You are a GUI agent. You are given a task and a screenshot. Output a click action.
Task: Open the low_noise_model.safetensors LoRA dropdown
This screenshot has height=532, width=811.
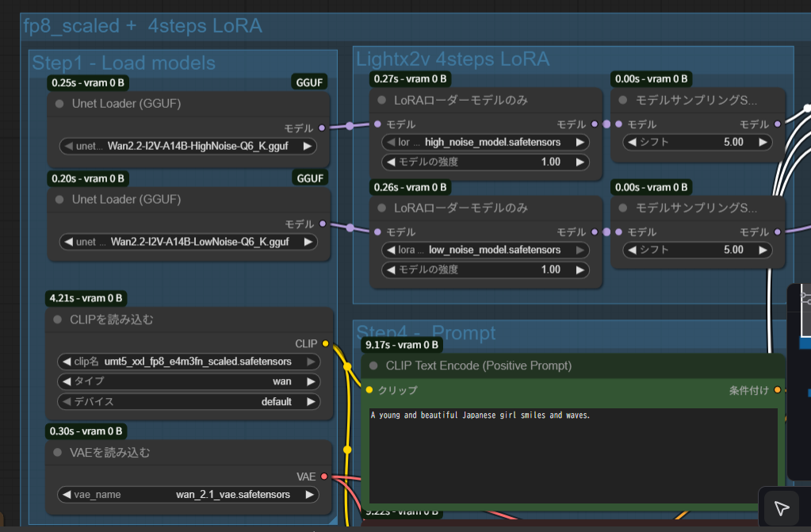(485, 250)
